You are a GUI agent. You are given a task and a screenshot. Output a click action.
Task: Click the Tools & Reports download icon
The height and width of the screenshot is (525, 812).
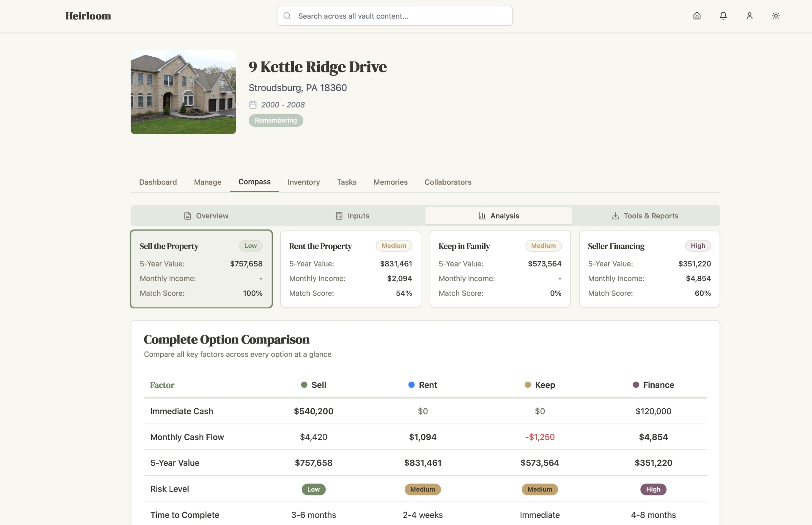point(615,216)
